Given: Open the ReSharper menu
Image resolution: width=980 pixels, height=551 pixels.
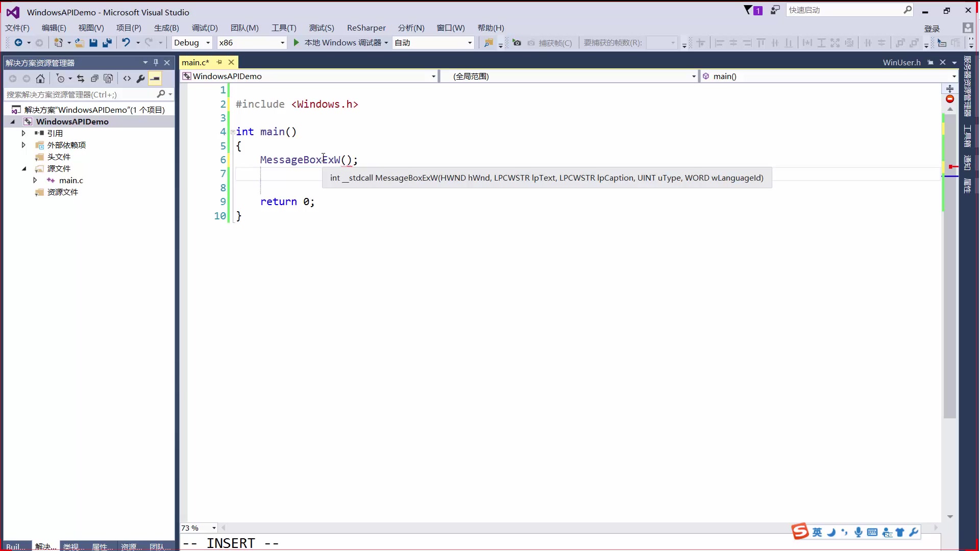Looking at the screenshot, I should 366,28.
